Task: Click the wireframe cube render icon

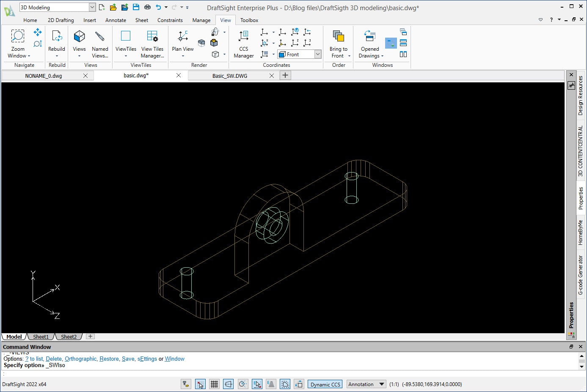Action: (x=215, y=54)
